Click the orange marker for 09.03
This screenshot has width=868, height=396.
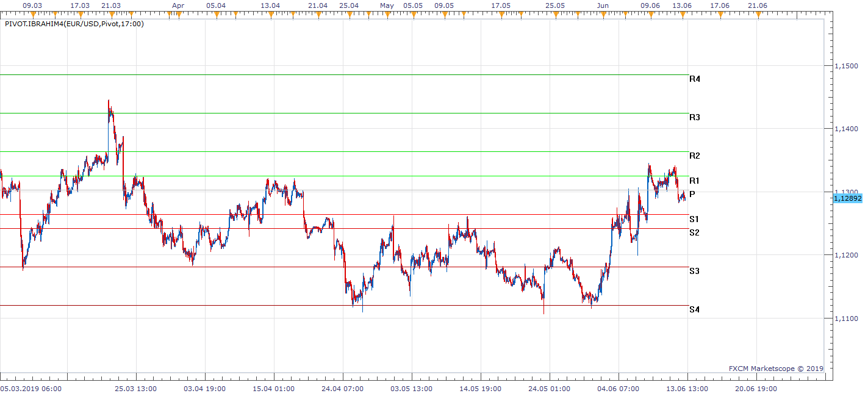click(32, 14)
